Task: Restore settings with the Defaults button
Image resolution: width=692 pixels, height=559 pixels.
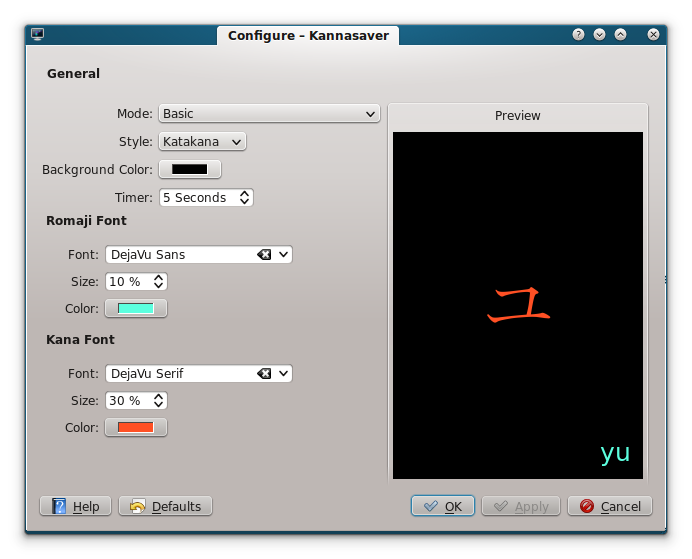Action: click(165, 506)
